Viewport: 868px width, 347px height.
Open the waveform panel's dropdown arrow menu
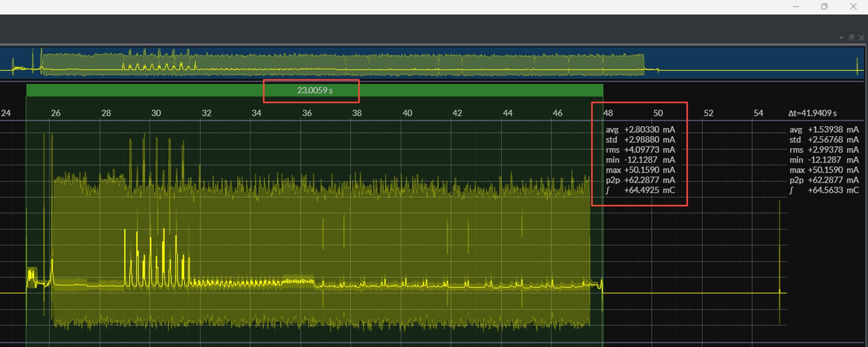841,38
